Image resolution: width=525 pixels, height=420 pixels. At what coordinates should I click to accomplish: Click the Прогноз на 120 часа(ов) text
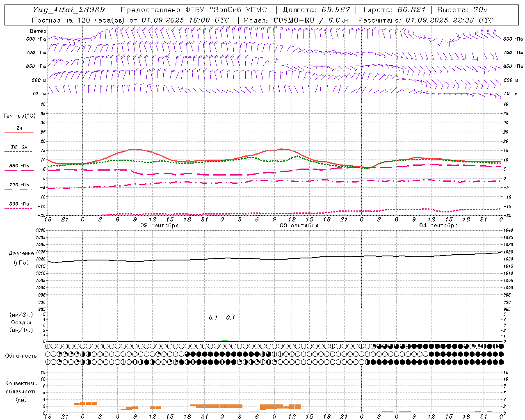(x=79, y=20)
